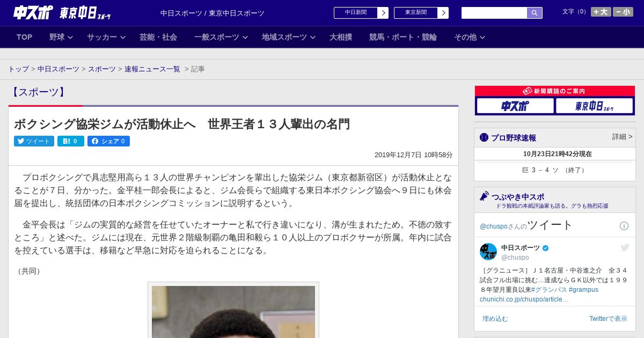This screenshot has width=644, height=338.
Task: Click the article photo thumbnail
Action: pyautogui.click(x=233, y=311)
